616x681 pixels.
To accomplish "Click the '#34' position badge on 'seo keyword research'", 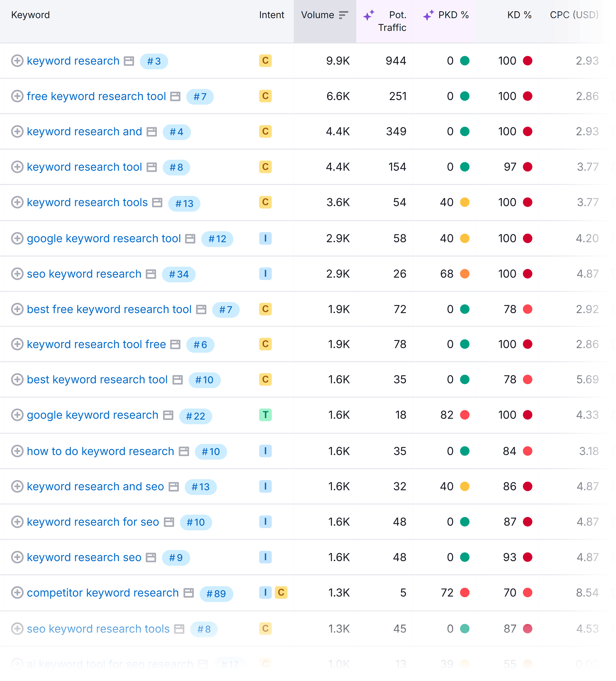I will pyautogui.click(x=179, y=274).
